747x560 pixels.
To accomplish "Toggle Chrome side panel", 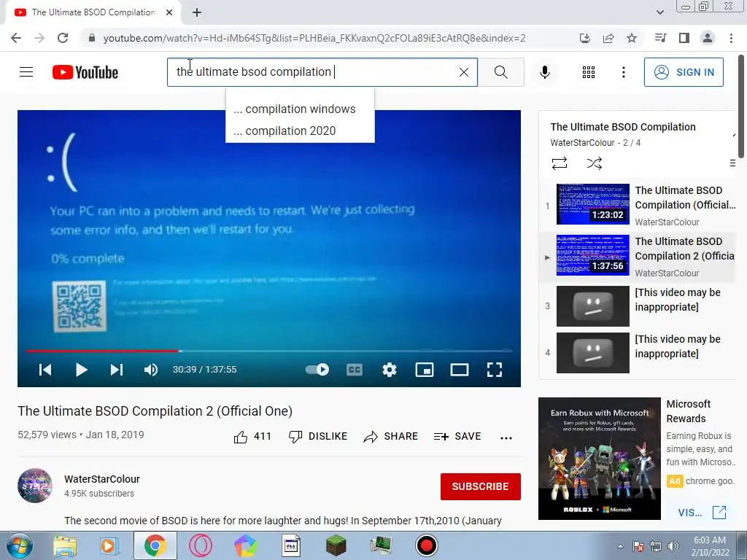I will pyautogui.click(x=684, y=38).
